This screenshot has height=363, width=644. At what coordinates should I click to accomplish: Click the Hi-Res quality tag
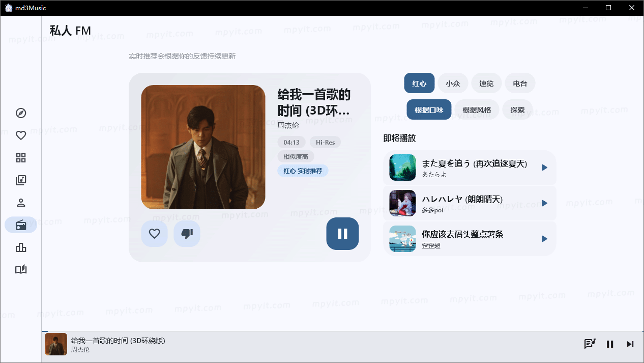[x=325, y=142]
